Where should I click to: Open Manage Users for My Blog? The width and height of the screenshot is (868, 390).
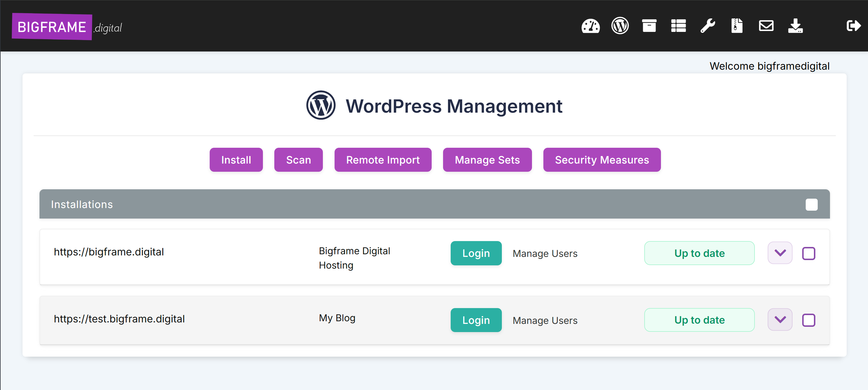545,320
